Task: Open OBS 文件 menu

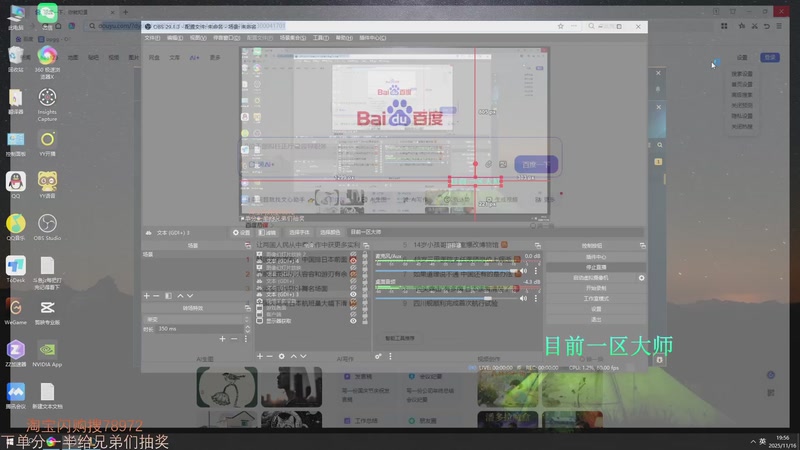Action: pyautogui.click(x=152, y=38)
